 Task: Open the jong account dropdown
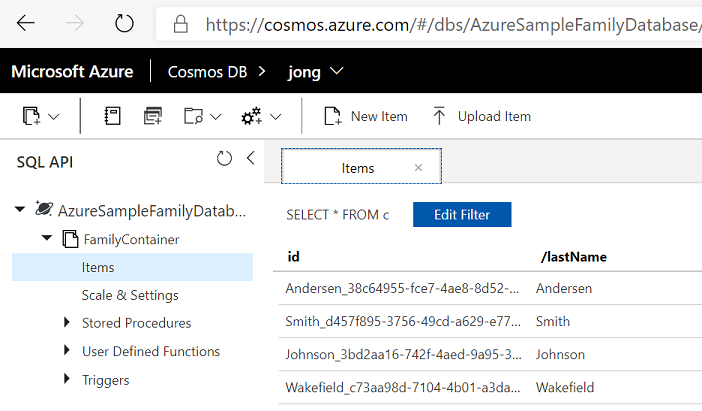pos(335,71)
